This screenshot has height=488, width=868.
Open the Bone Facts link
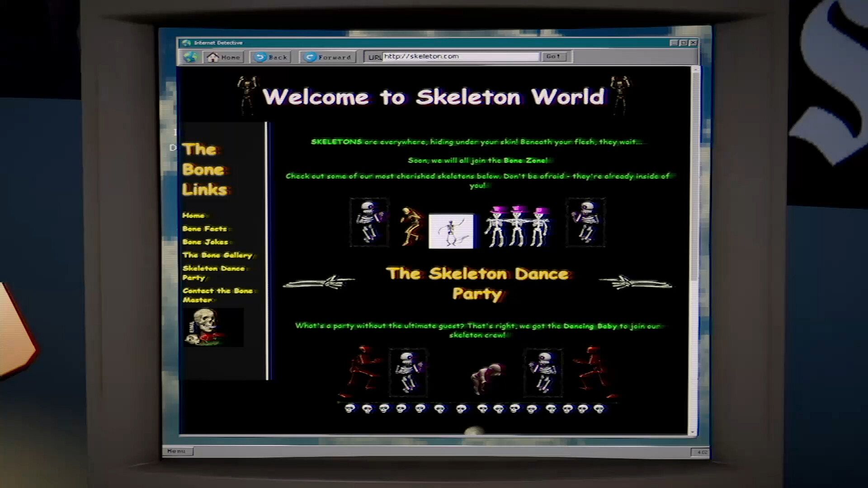click(205, 229)
